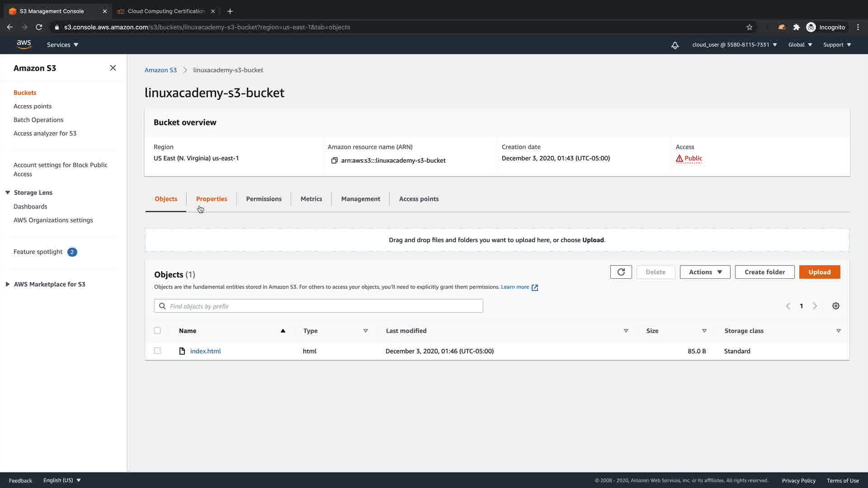The width and height of the screenshot is (868, 488).
Task: Click the orange Upload button
Action: pyautogui.click(x=819, y=272)
